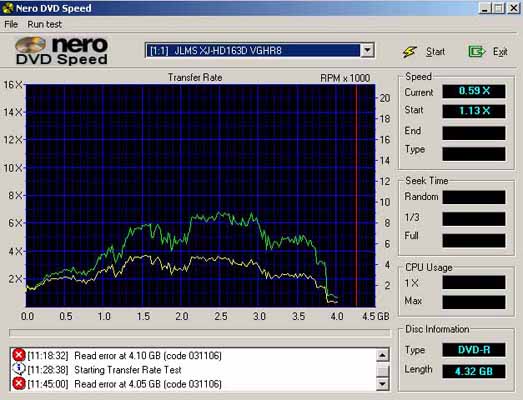Select the Read error at 4.05 GB log entry
The width and height of the screenshot is (523, 400).
[x=148, y=384]
